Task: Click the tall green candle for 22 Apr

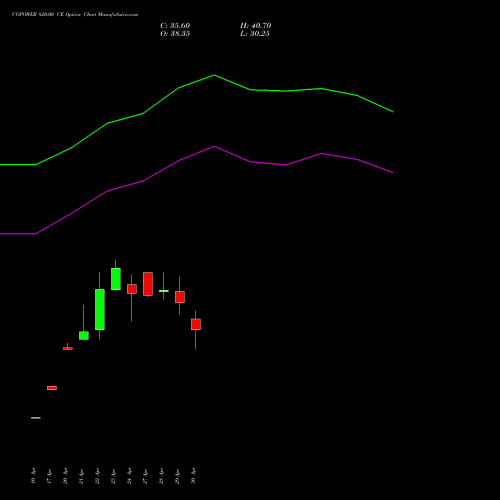Action: coord(100,309)
